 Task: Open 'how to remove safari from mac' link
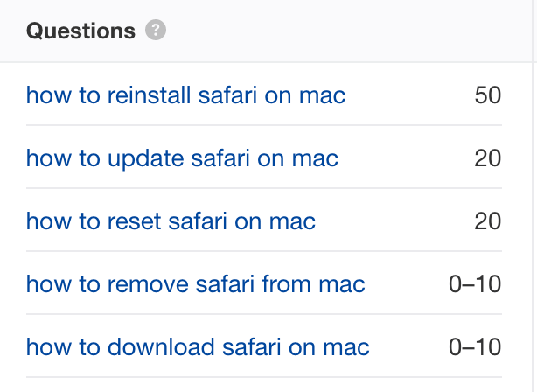pos(195,284)
